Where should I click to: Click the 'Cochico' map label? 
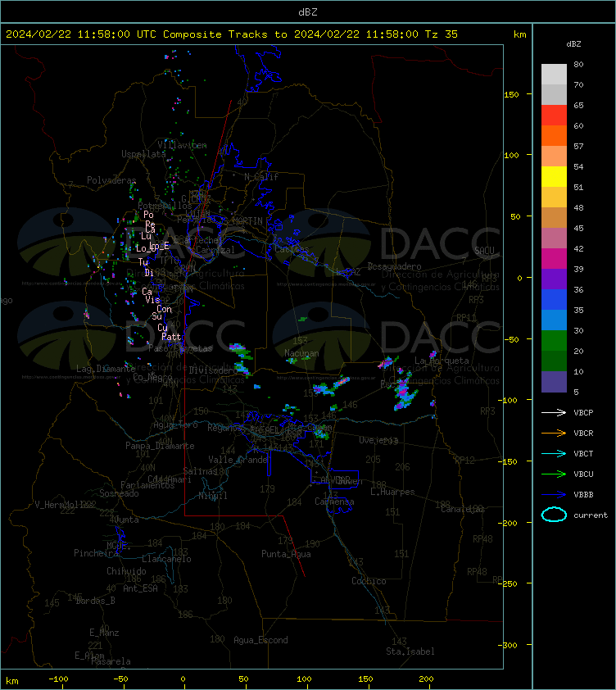[x=369, y=581]
